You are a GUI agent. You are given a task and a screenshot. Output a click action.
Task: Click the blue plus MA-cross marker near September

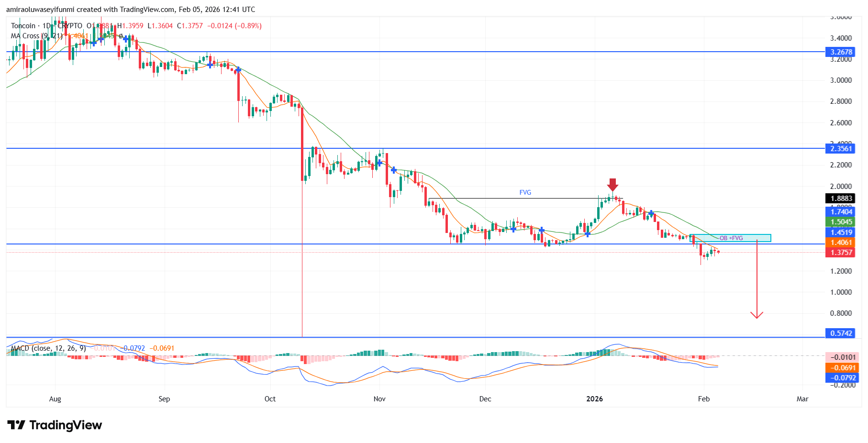click(x=210, y=65)
